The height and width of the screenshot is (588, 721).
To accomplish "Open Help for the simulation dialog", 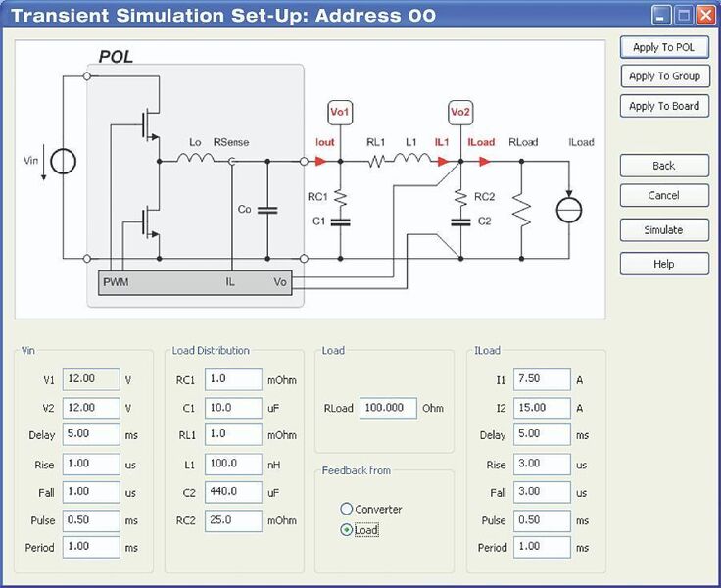I will coord(664,264).
